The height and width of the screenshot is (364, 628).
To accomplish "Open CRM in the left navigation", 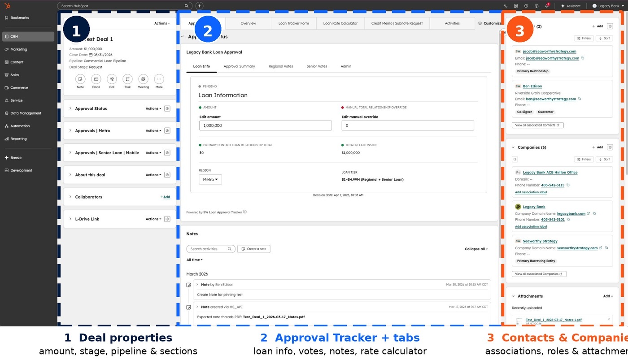I will 28,37.
